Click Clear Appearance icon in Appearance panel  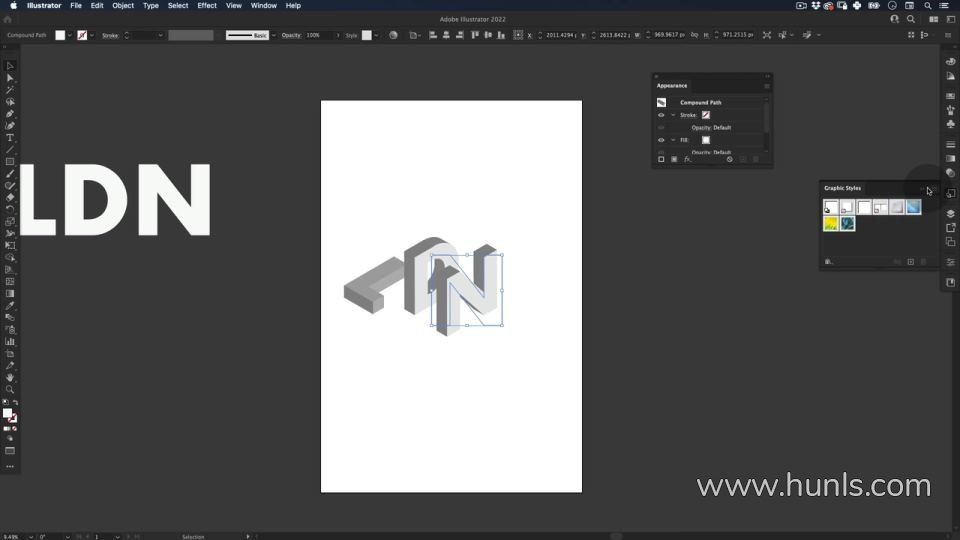click(730, 159)
